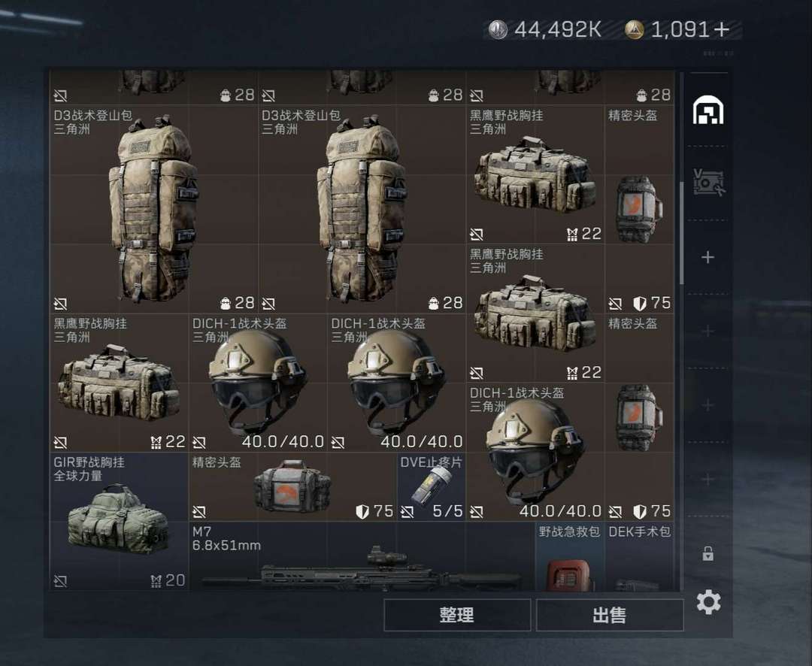Click the silver currency coin icon

point(498,30)
